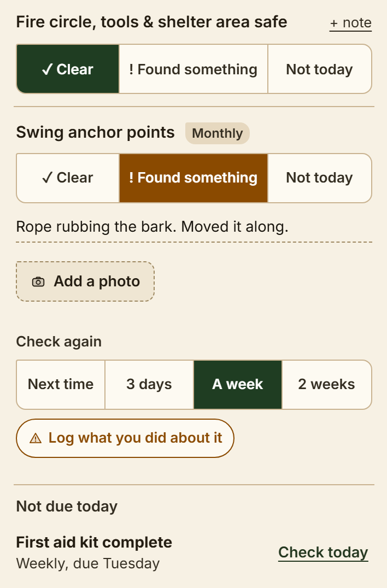
Task: Open Check today for First aid kit
Action: [x=323, y=552]
